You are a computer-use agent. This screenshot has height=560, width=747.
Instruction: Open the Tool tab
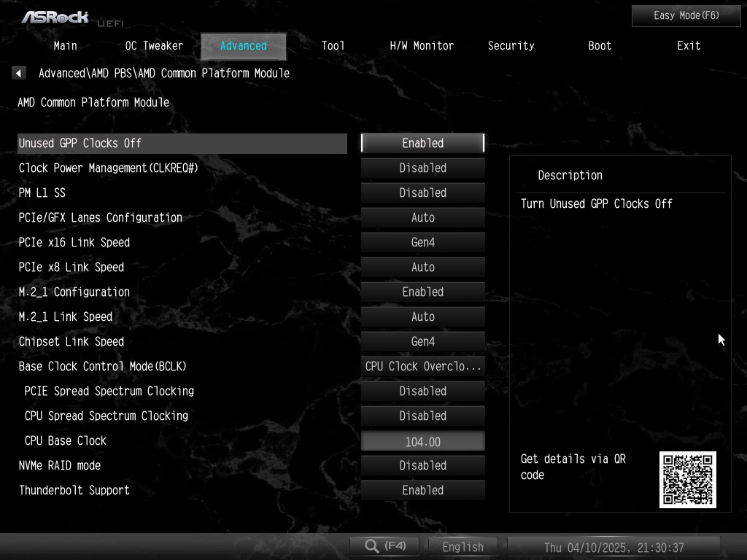click(x=333, y=46)
